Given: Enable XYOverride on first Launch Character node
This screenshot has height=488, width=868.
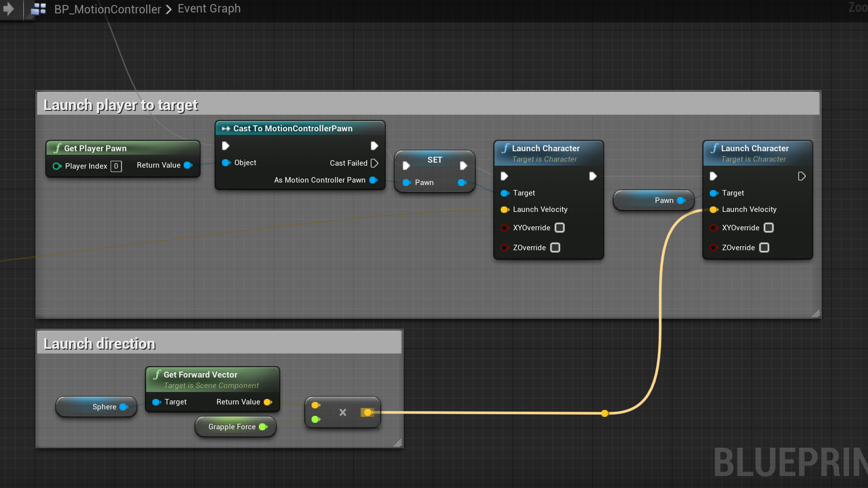Looking at the screenshot, I should (560, 228).
